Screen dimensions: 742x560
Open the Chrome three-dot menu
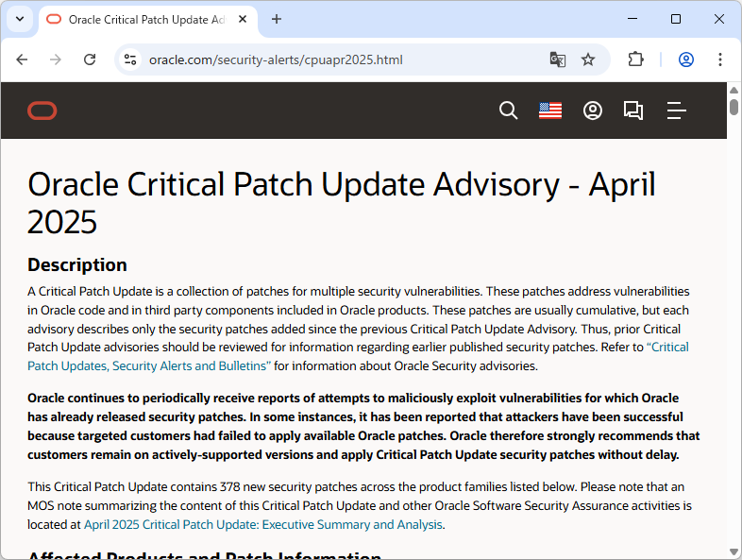[x=719, y=59]
